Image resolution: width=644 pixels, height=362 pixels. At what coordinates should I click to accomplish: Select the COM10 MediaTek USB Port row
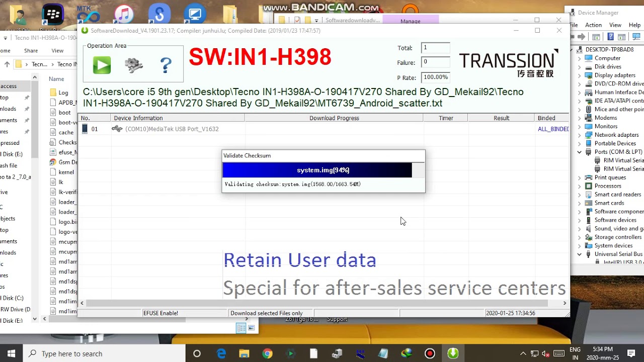point(323,129)
